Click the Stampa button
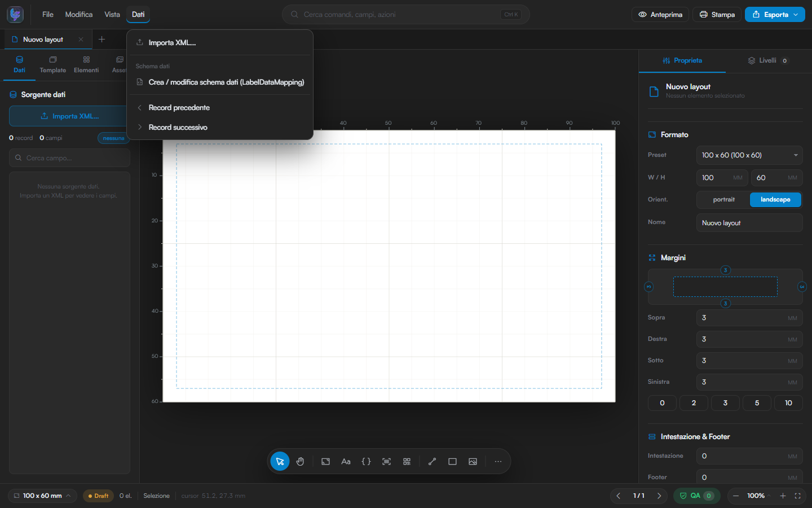Screen dimensions: 812x508 coord(717,15)
